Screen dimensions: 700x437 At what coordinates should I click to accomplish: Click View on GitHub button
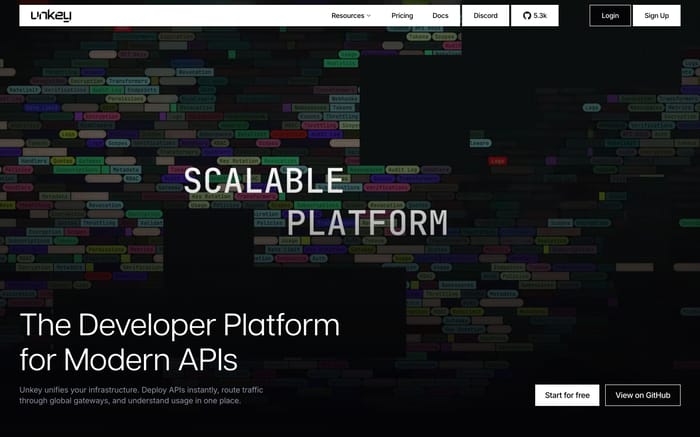tap(643, 395)
